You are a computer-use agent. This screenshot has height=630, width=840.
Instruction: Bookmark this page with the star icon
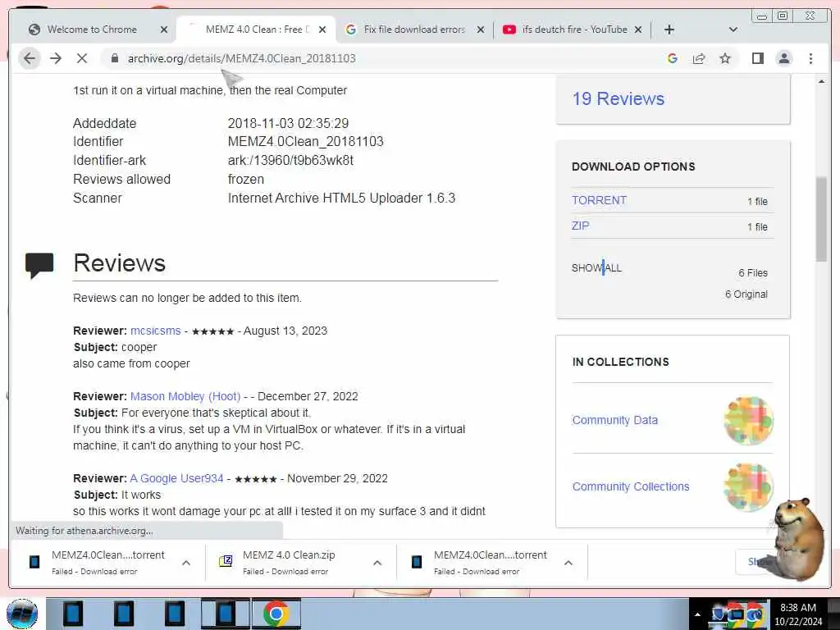click(725, 58)
